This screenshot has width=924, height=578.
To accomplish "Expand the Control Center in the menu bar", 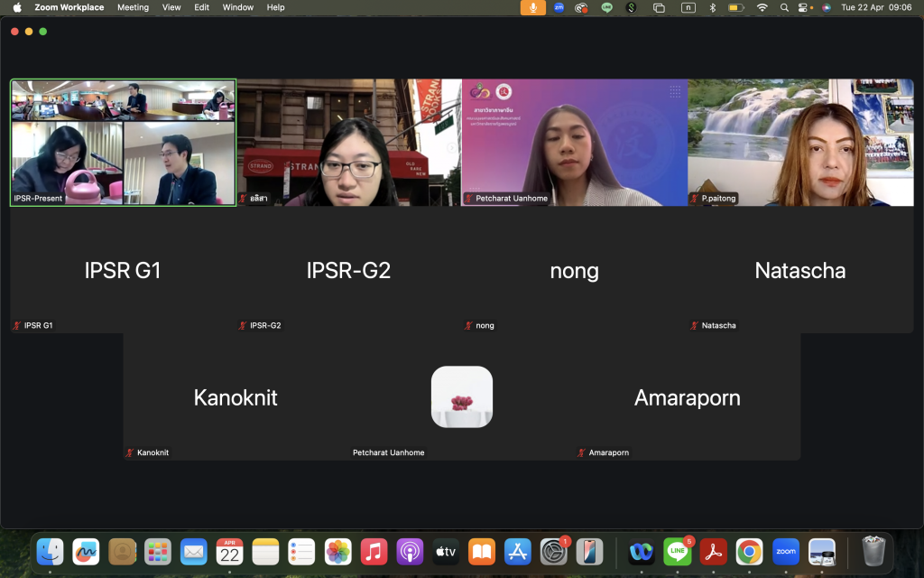I will [x=803, y=7].
